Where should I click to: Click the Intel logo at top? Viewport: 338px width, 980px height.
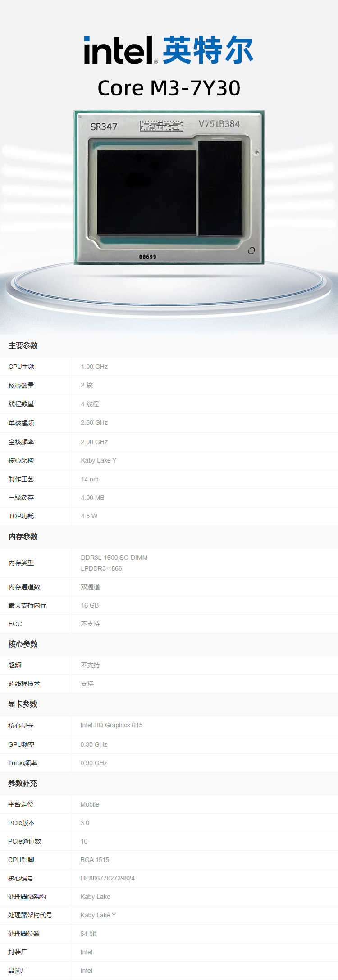click(121, 50)
